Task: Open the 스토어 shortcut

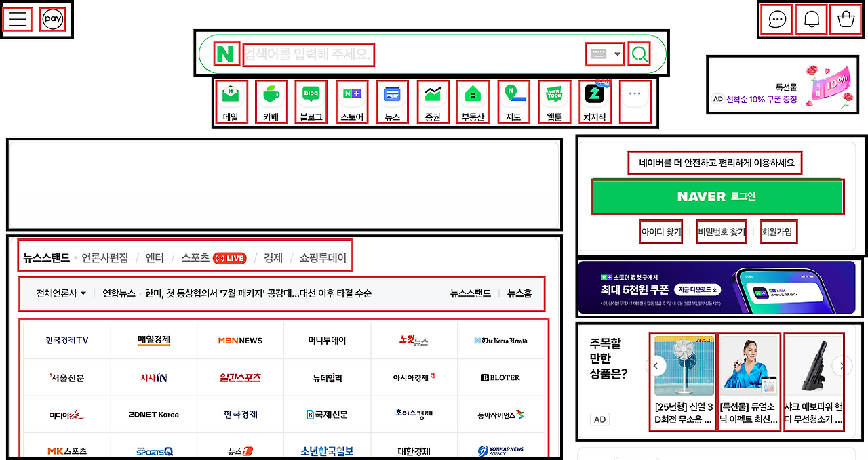Action: pos(352,102)
